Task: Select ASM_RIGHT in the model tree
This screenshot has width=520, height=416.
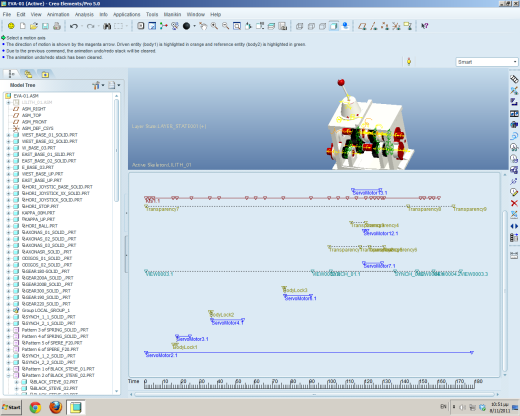Action: point(34,109)
